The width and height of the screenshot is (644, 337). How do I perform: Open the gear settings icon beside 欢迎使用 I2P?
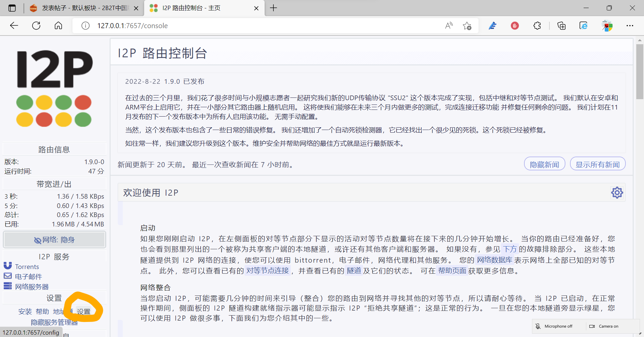(617, 193)
